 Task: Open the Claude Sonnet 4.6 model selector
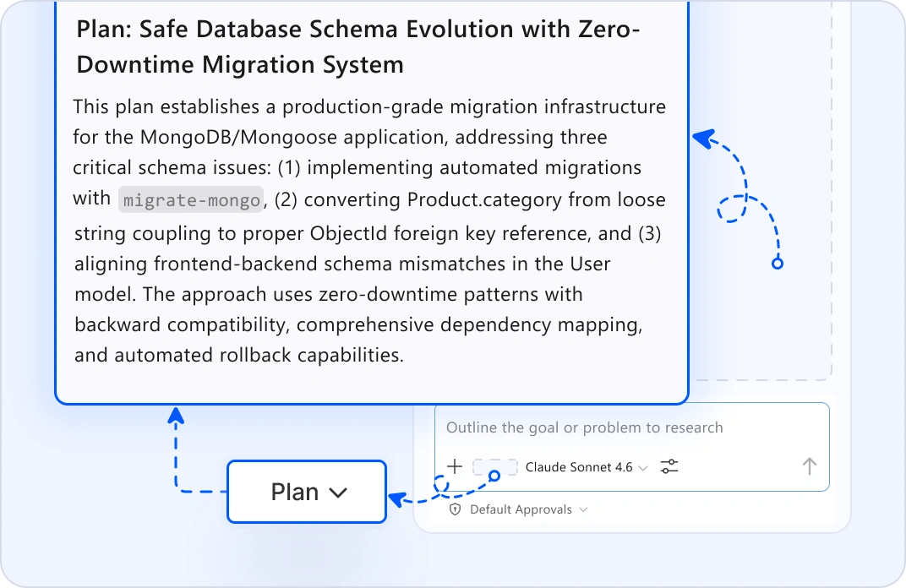tap(586, 467)
